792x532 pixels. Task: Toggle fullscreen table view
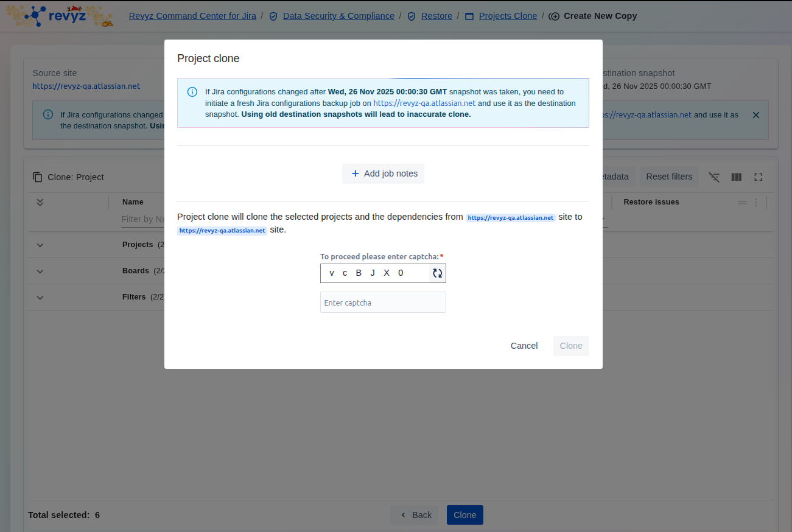[x=758, y=177]
